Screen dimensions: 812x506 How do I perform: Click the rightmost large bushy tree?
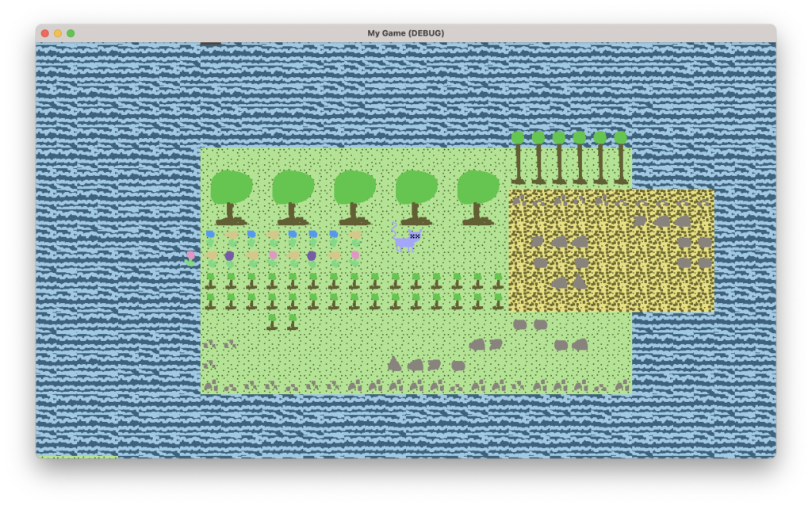[x=477, y=197]
